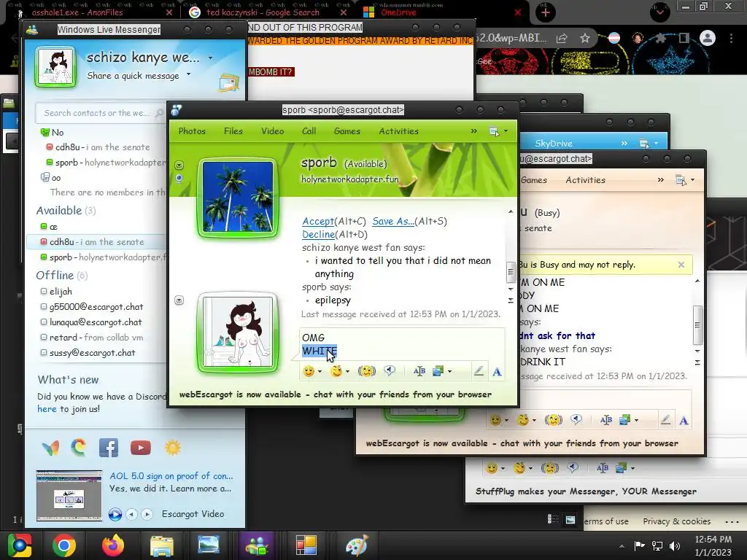Image resolution: width=747 pixels, height=560 pixels.
Task: Toggle your own display picture arrow in sporb chat
Action: tap(179, 300)
